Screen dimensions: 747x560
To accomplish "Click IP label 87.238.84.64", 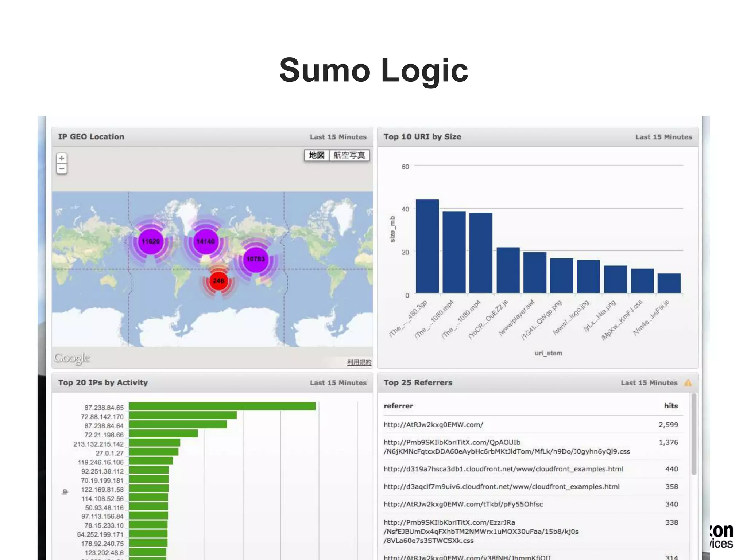I will point(104,426).
